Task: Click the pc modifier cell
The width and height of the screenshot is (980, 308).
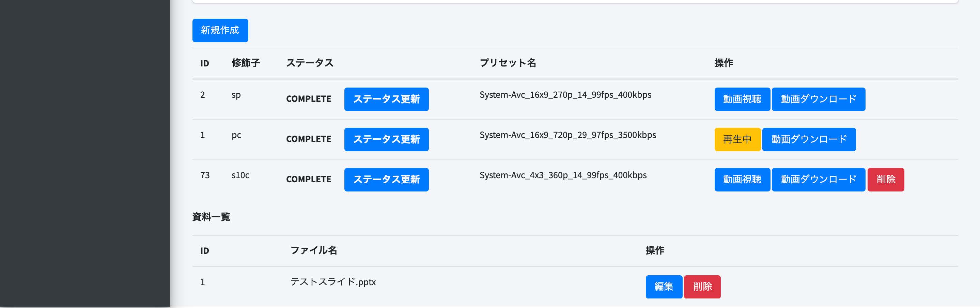Action: pos(236,135)
